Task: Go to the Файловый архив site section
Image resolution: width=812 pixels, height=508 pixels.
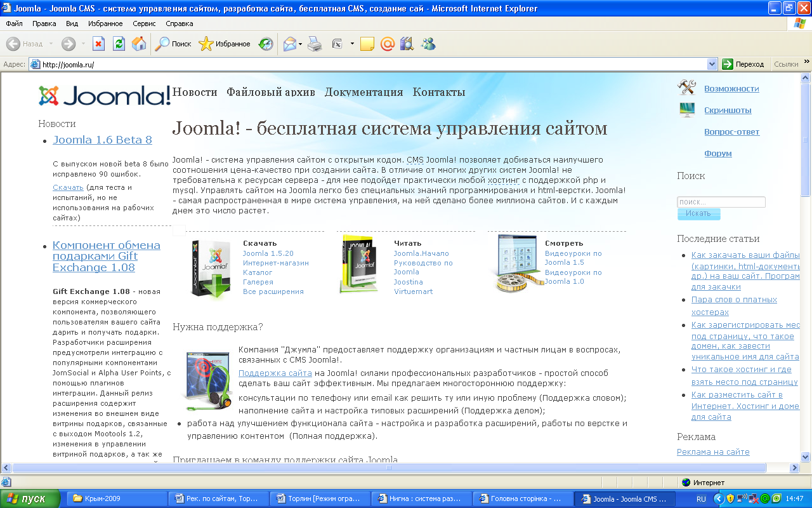Action: tap(271, 92)
